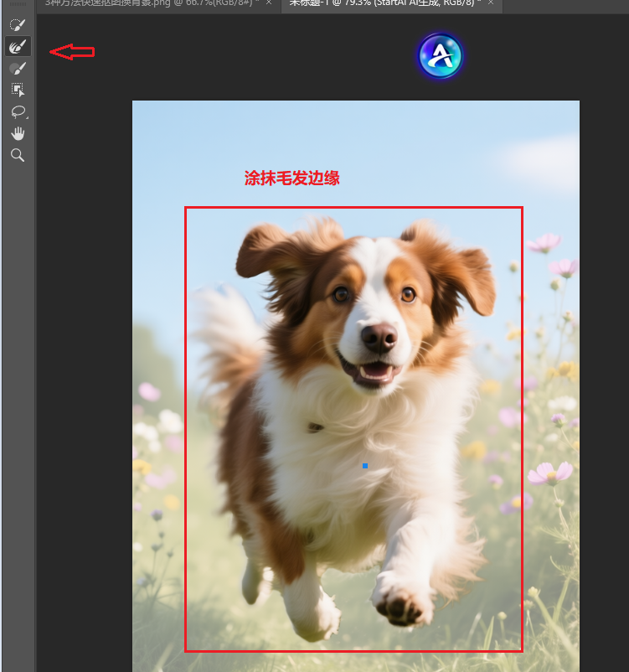This screenshot has width=629, height=672.
Task: Click the blue anchor point on dog's chest
Action: (365, 465)
